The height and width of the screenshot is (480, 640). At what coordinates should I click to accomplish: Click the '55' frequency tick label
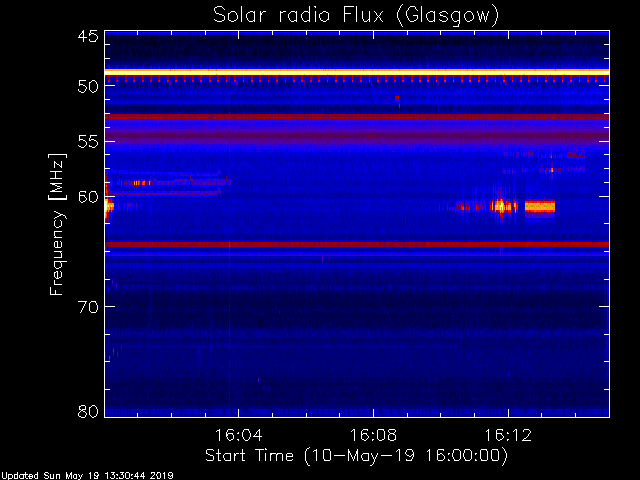(x=88, y=142)
